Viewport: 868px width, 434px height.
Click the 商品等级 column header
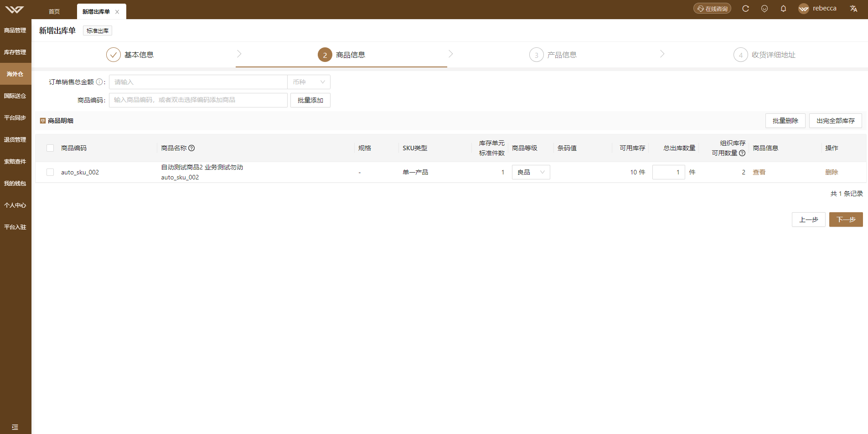coord(524,148)
